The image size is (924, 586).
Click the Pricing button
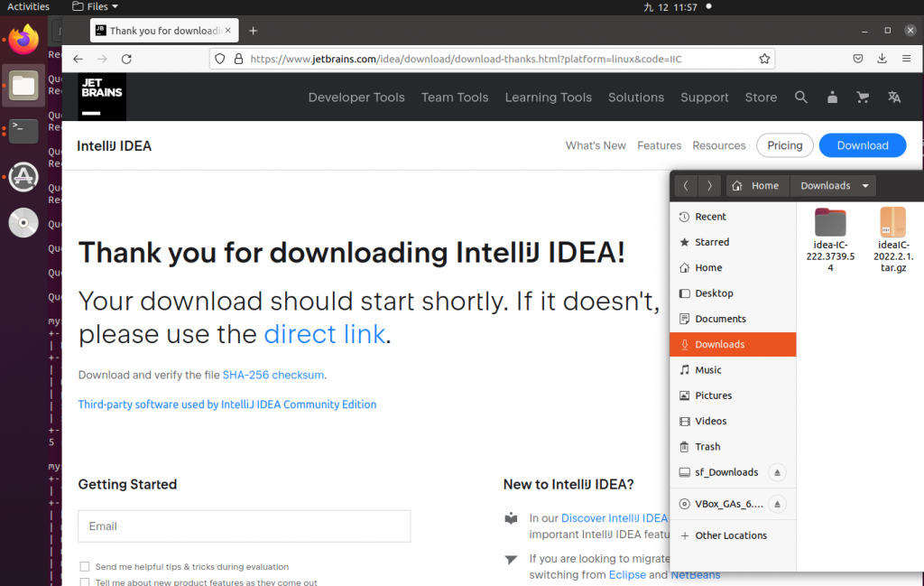[785, 145]
